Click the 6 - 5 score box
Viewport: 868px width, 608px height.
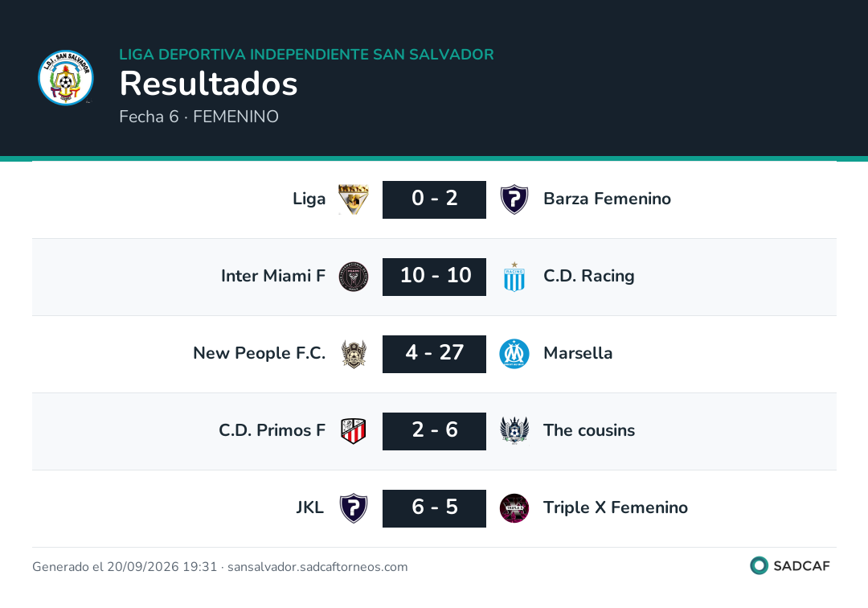coord(434,508)
